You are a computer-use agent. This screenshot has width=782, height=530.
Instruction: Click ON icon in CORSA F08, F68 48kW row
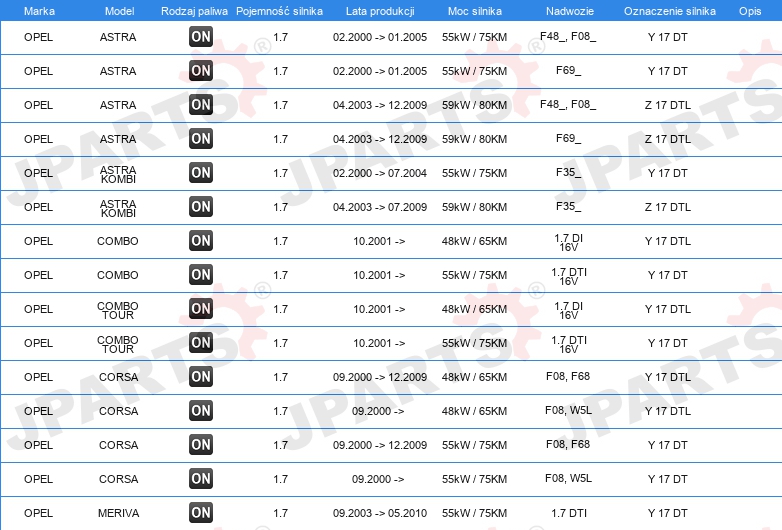tap(201, 376)
